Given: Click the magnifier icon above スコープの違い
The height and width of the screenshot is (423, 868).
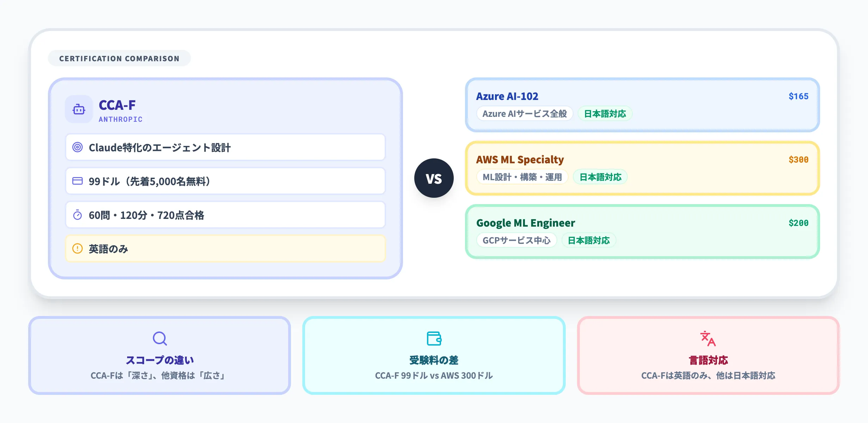Looking at the screenshot, I should click(x=160, y=338).
